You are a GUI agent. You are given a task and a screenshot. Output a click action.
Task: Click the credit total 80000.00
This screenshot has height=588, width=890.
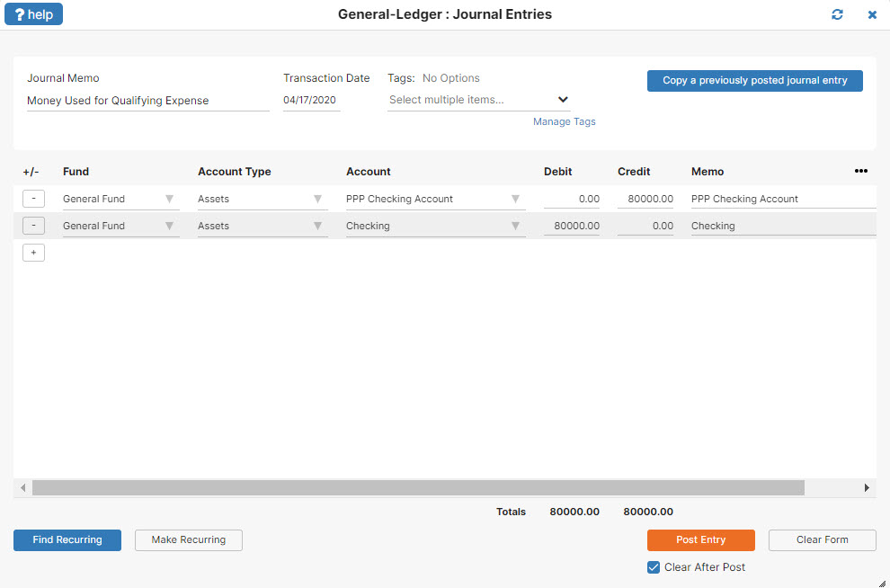click(x=648, y=512)
